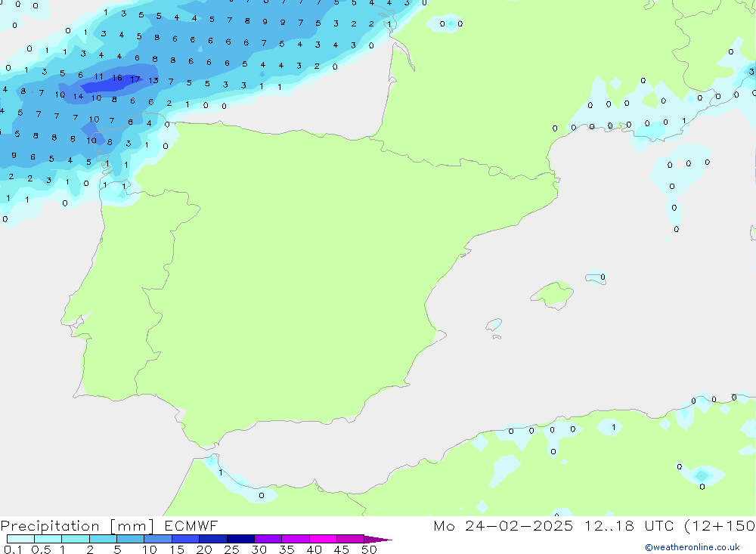Click the legend swatch between 0.1 and 0.5
The height and width of the screenshot is (554, 756).
20,539
